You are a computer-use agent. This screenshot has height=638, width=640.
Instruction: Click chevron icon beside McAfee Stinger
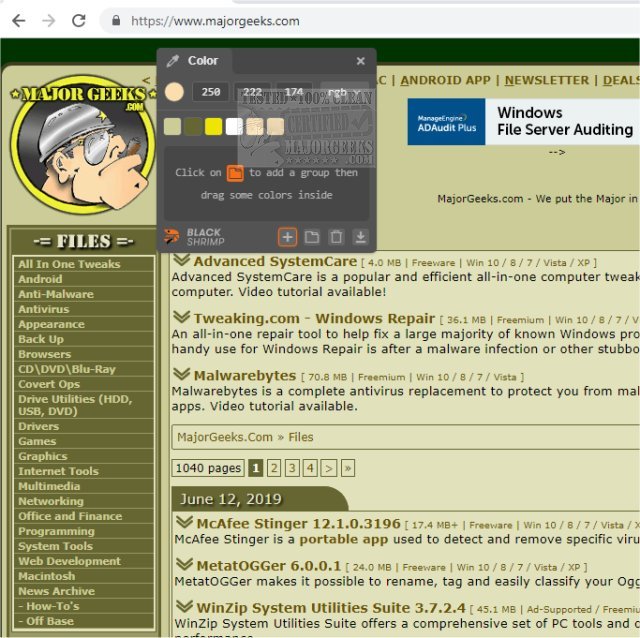(184, 522)
